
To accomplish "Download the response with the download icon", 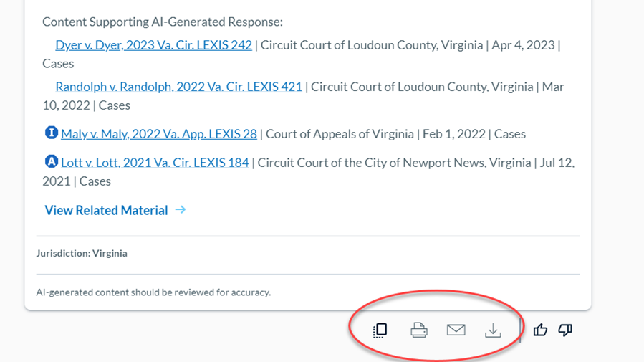I will (493, 330).
